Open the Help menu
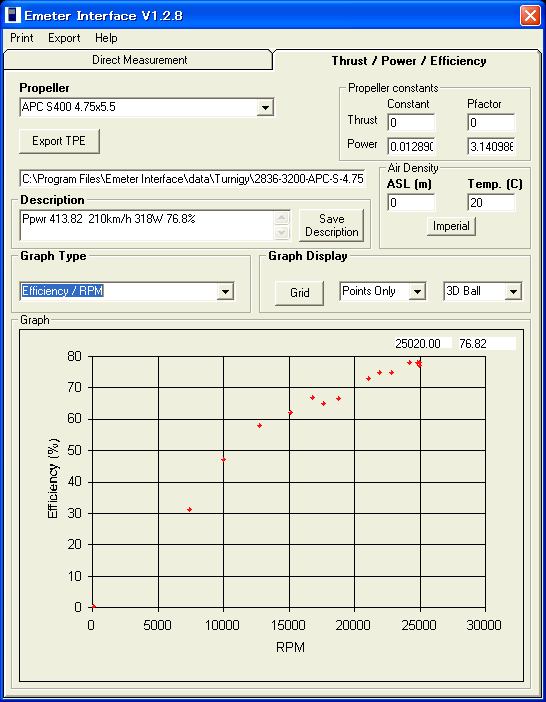 (x=106, y=38)
